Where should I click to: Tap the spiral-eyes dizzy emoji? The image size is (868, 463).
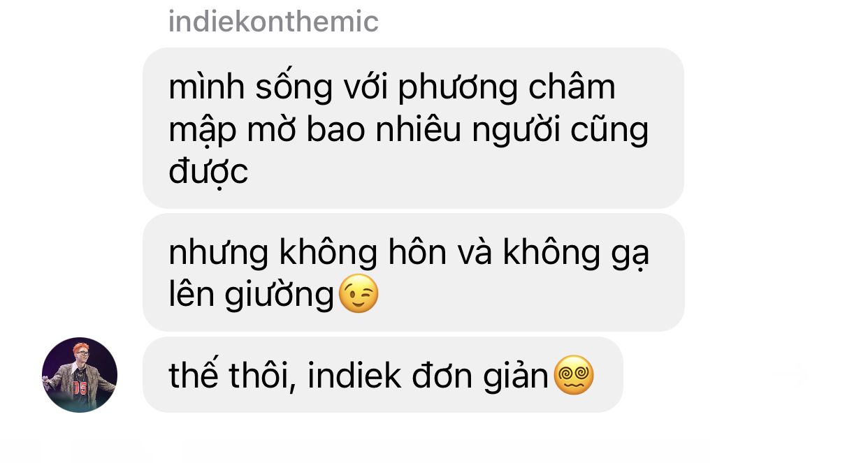tap(574, 376)
